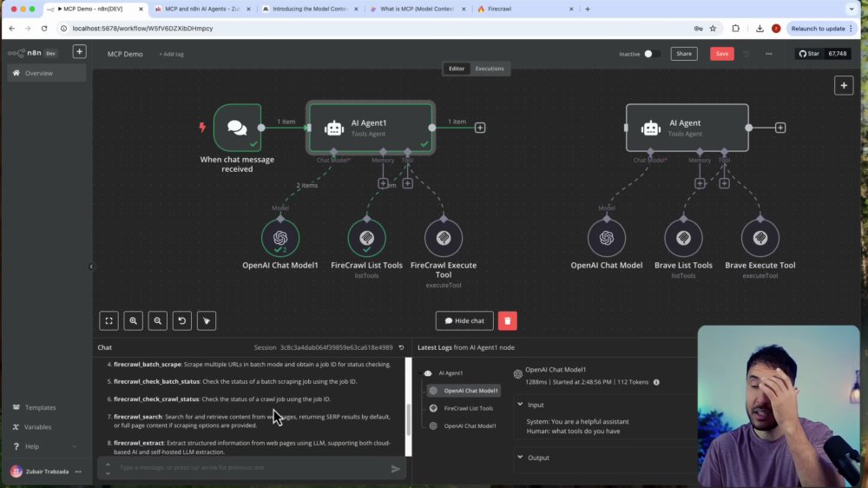Click Relaunch to update in Chrome

click(x=822, y=29)
